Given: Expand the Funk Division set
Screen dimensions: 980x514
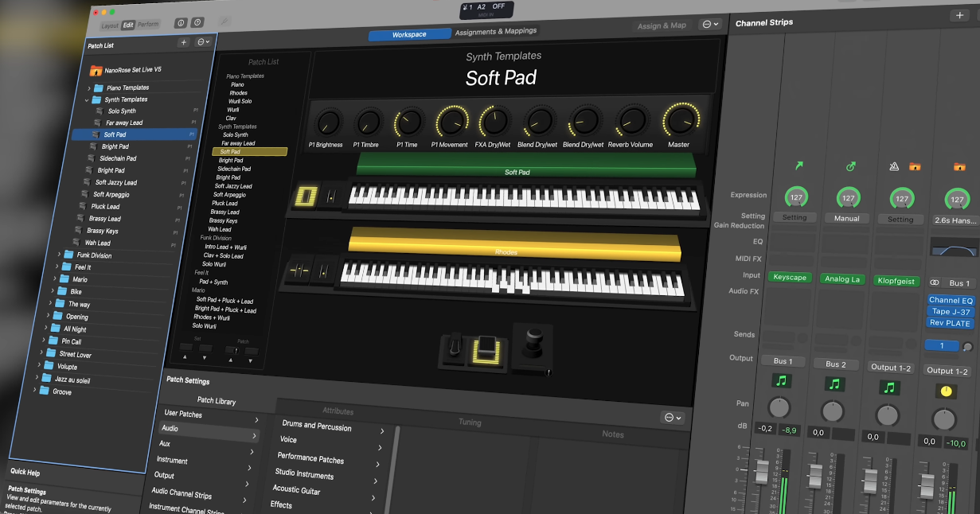Looking at the screenshot, I should [58, 255].
